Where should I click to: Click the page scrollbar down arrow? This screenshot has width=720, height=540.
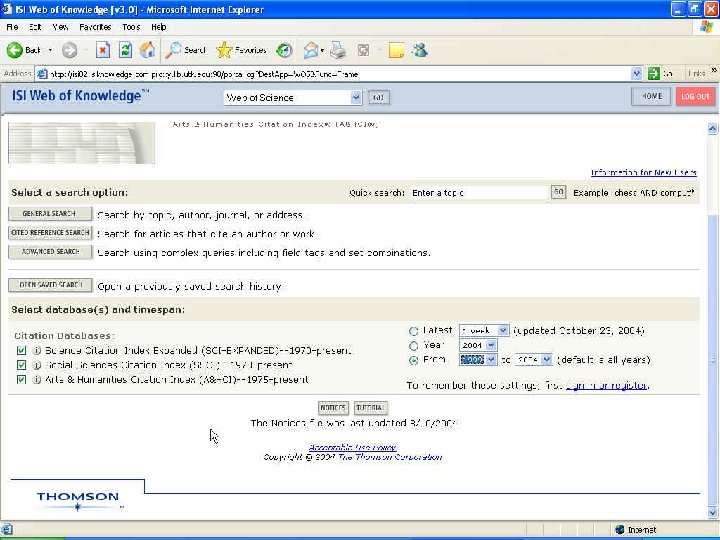712,512
